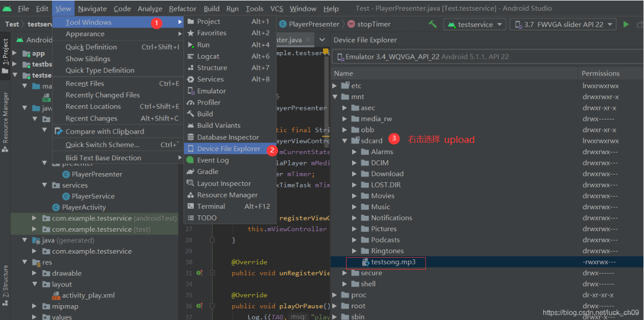
Task: Collapse the sdcard folder
Action: click(345, 141)
